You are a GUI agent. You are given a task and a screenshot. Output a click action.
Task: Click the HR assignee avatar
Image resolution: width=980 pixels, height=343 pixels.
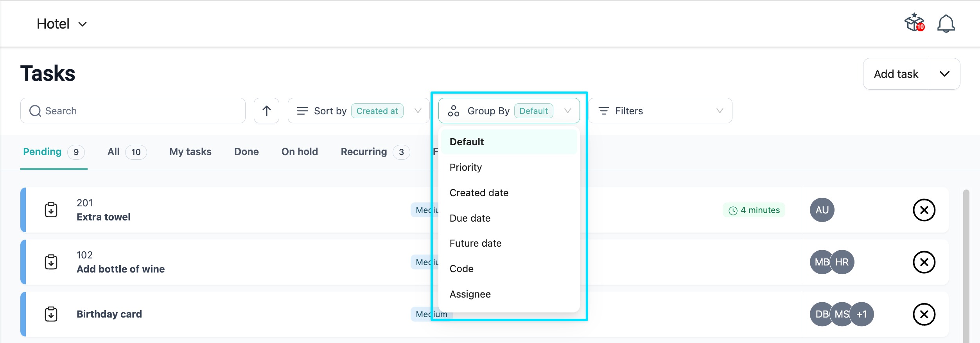(843, 262)
